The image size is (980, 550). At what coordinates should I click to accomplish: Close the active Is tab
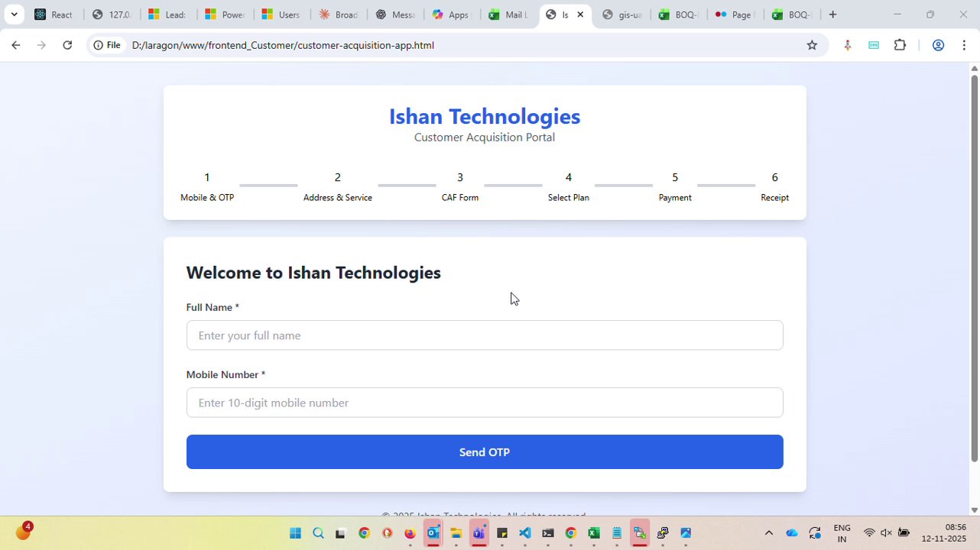pyautogui.click(x=580, y=15)
